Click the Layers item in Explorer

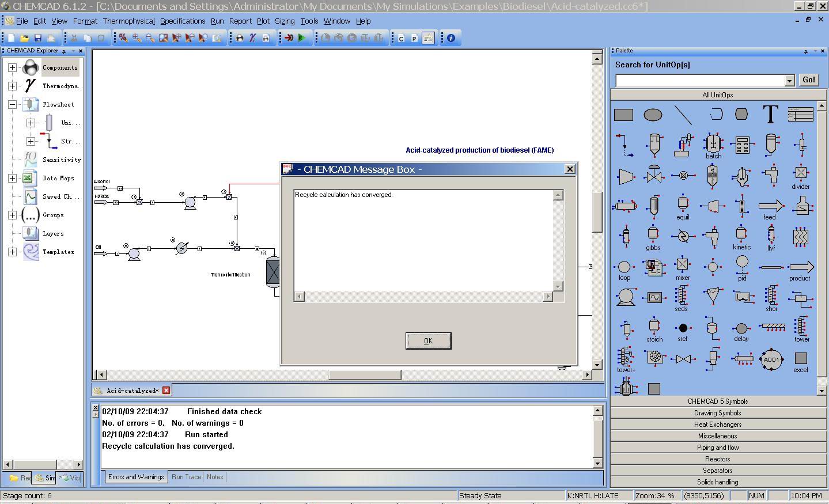tap(53, 233)
